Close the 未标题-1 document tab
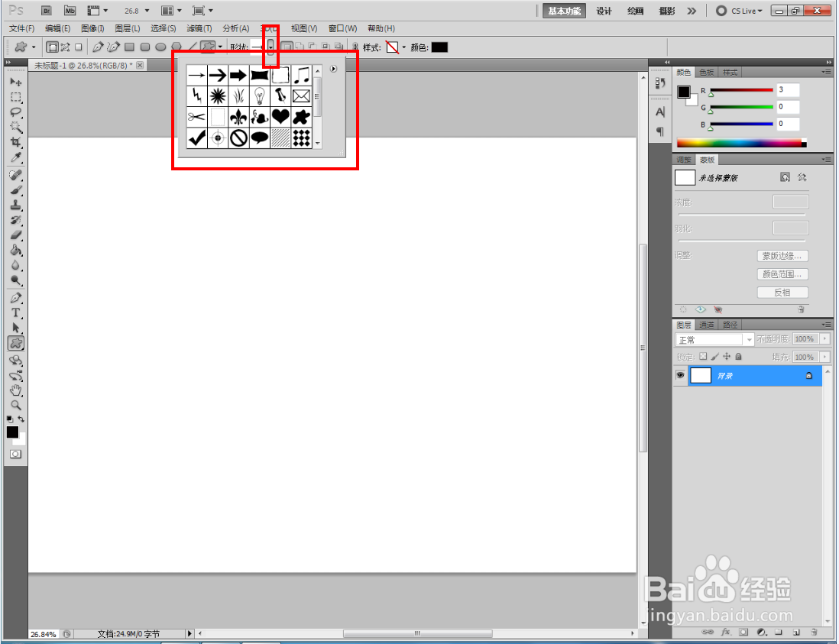 point(140,65)
